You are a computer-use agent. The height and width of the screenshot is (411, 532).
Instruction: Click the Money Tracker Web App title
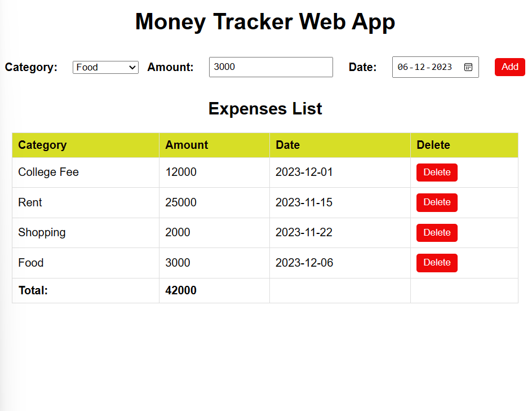pyautogui.click(x=265, y=22)
